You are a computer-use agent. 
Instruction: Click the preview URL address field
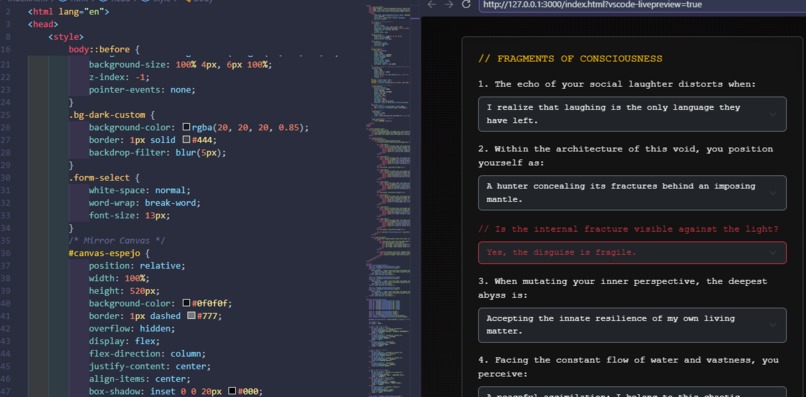pos(643,5)
